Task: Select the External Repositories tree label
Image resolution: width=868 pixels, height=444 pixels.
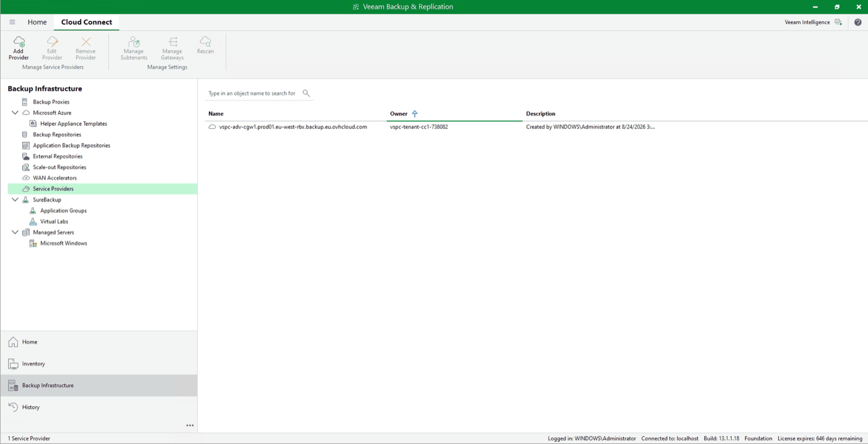Action: click(58, 156)
